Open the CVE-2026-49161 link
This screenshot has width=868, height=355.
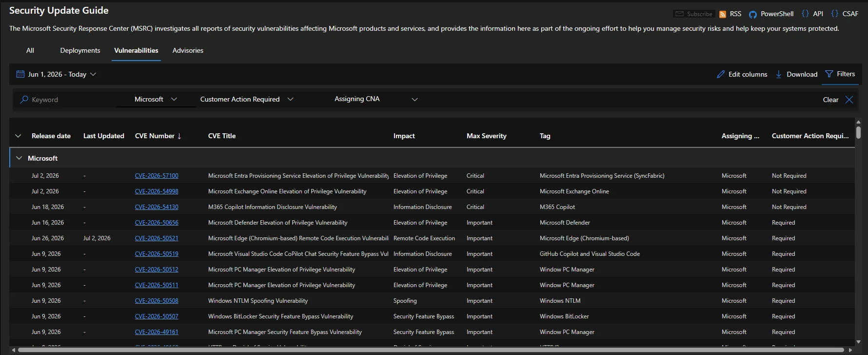click(157, 332)
